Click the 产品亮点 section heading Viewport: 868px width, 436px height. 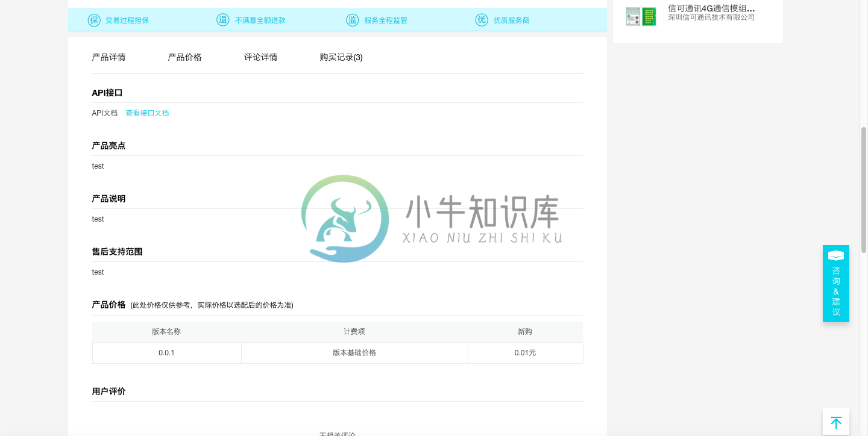click(108, 146)
